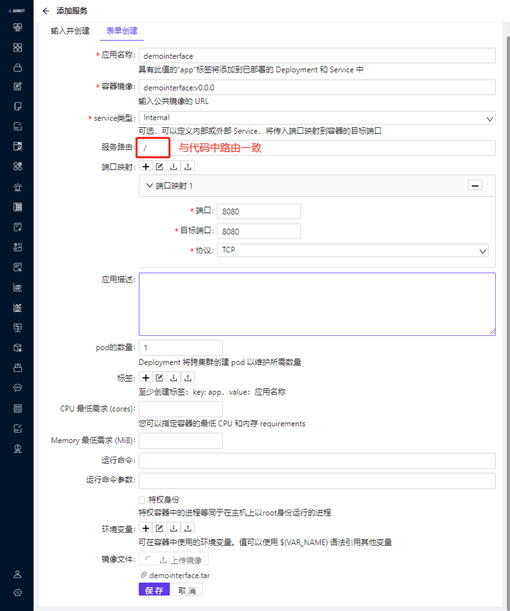This screenshot has height=611, width=510.
Task: Collapse the 端口映射 1 section chevron
Action: (x=150, y=185)
